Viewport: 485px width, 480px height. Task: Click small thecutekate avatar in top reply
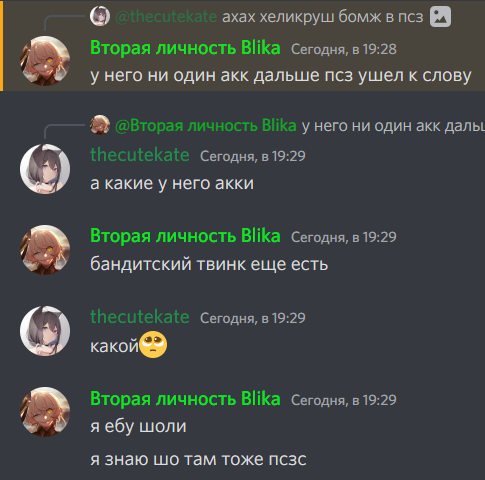(100, 16)
